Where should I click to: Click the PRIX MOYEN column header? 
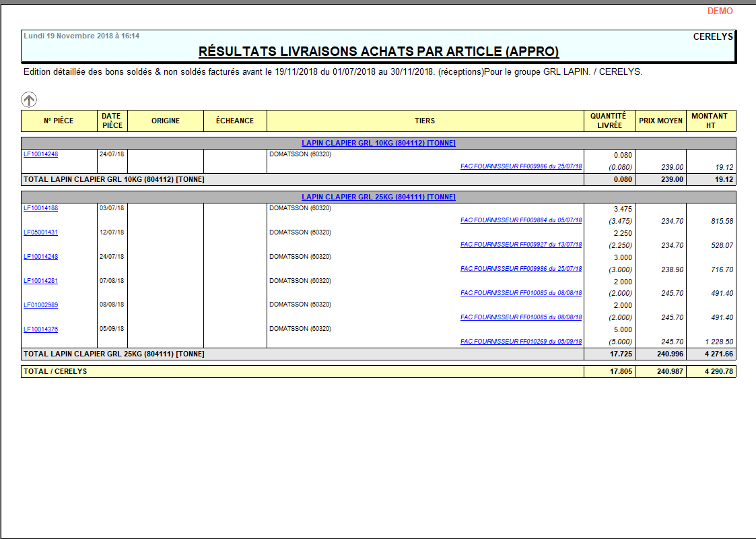pos(660,121)
